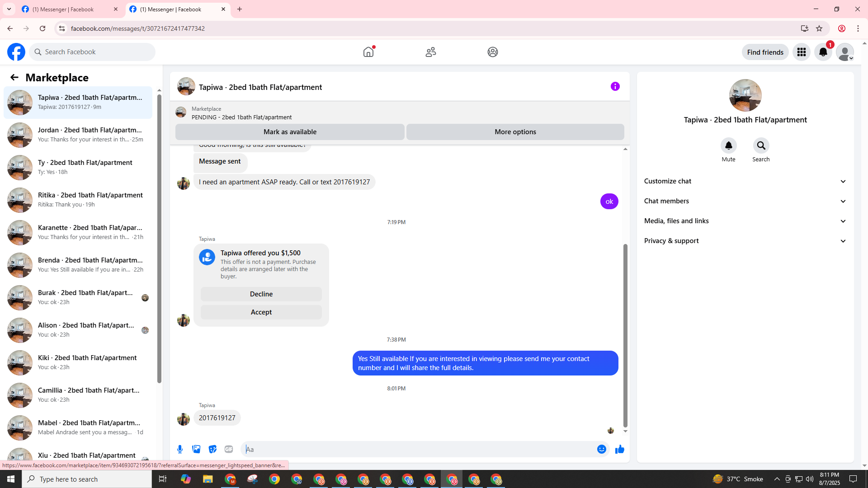Click Windows taskbar search box

coord(87,479)
